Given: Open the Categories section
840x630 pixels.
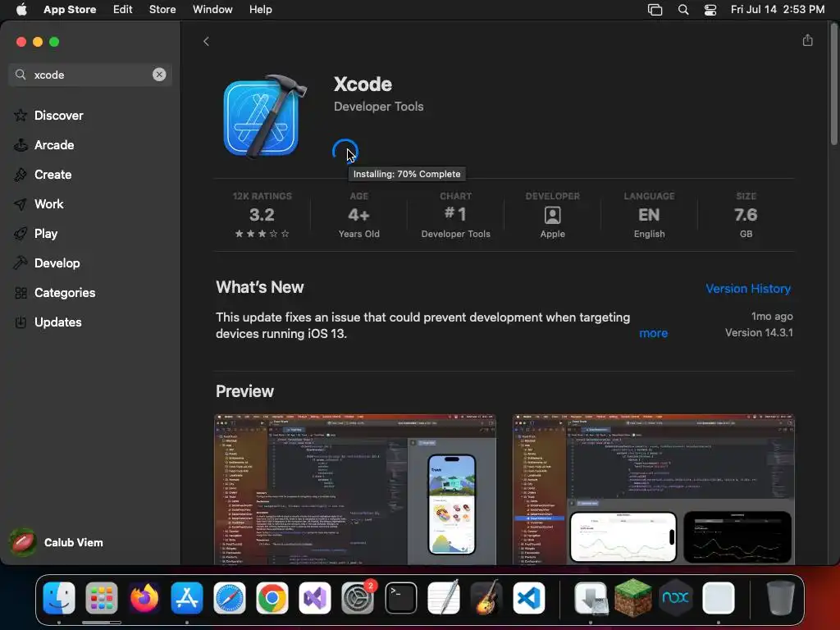Looking at the screenshot, I should (x=64, y=293).
